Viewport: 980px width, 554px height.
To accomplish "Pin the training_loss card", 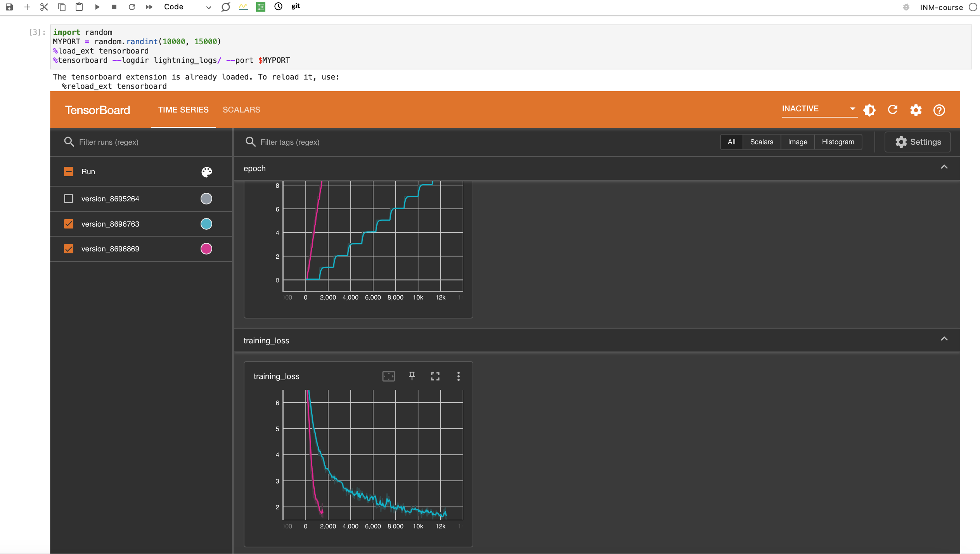I will point(412,376).
